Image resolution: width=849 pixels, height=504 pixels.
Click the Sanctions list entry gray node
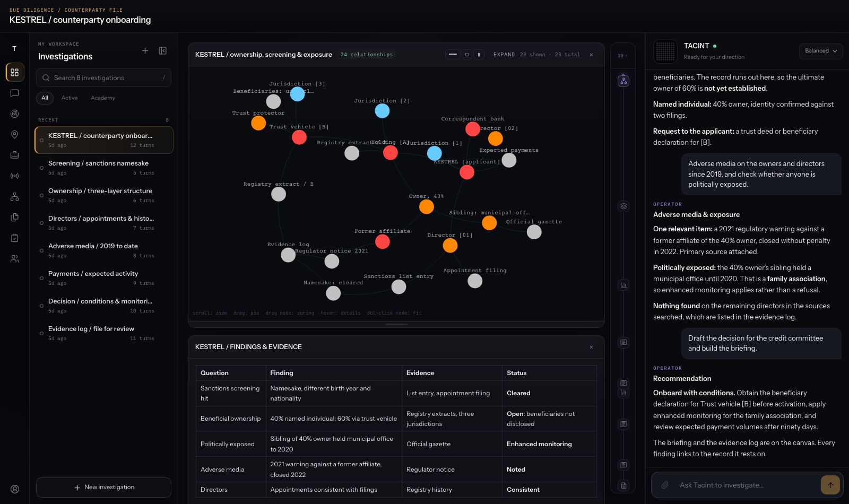click(398, 287)
